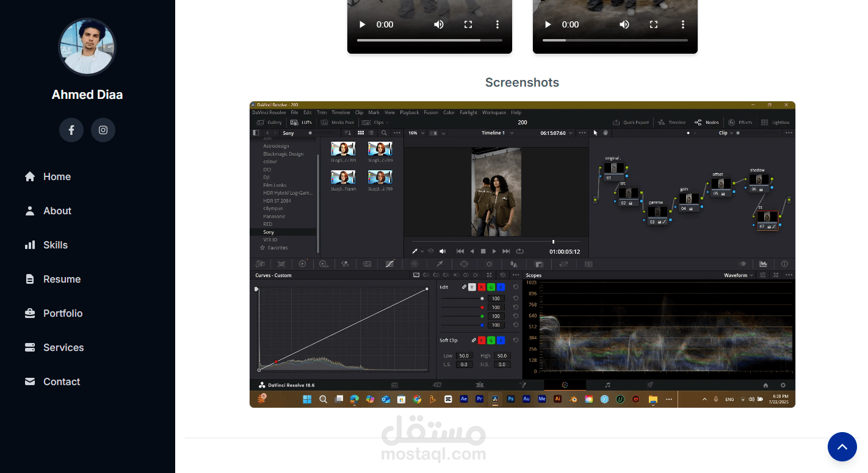
Task: Open Photoshop from the pictured Windows taskbar
Action: (510, 399)
